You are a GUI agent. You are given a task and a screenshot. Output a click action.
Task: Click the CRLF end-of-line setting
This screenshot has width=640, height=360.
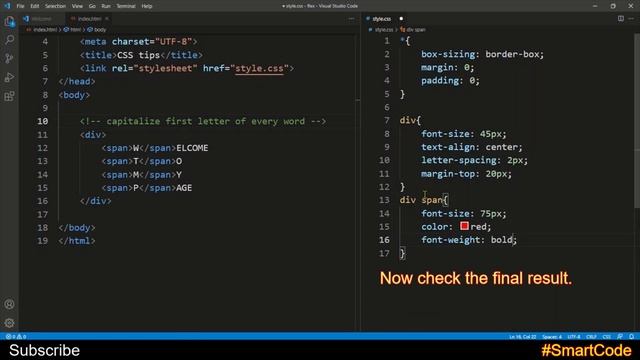point(591,337)
